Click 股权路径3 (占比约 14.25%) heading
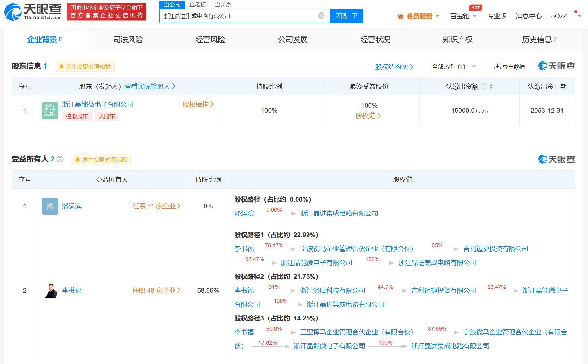Image resolution: width=588 pixels, height=364 pixels. [x=276, y=318]
